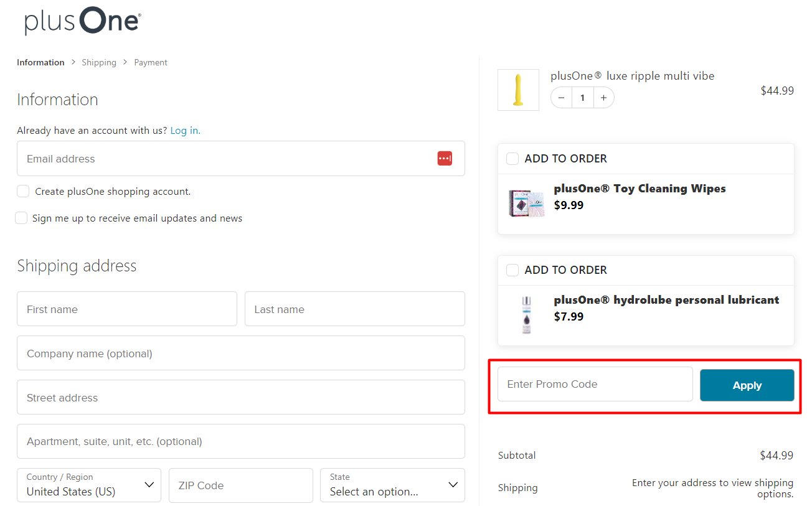Focus the ZIP Code field
Image resolution: width=812 pixels, height=506 pixels.
[241, 485]
